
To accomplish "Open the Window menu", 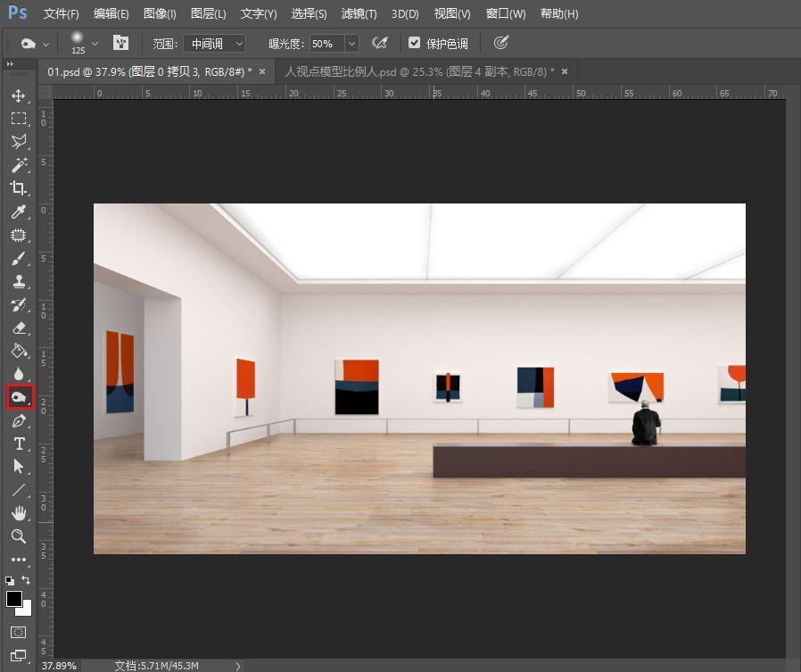I will pos(505,13).
